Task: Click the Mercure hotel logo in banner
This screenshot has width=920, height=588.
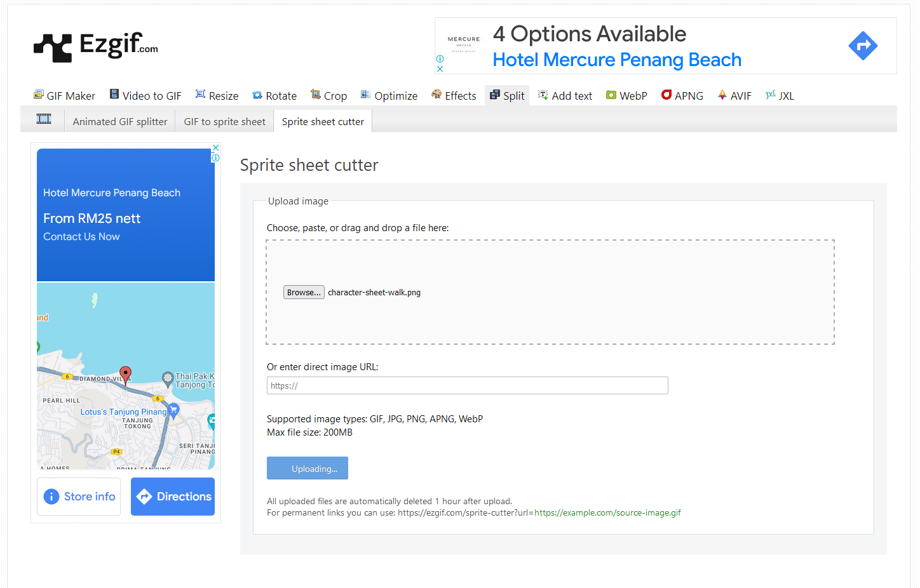Action: click(464, 43)
